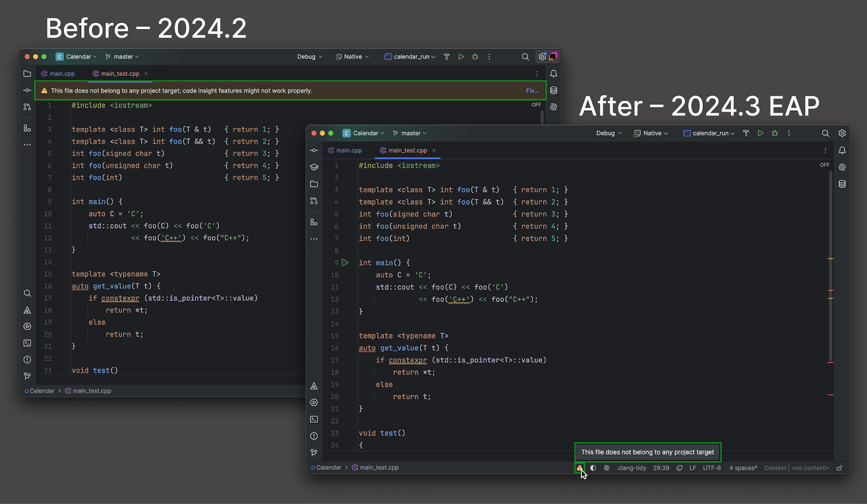The width and height of the screenshot is (867, 504).
Task: Toggle OFF inspection widget in Before window editor
Action: pos(536,105)
